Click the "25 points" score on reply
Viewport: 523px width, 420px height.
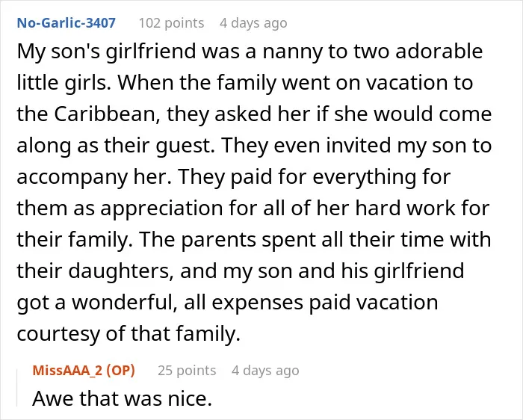tap(187, 370)
